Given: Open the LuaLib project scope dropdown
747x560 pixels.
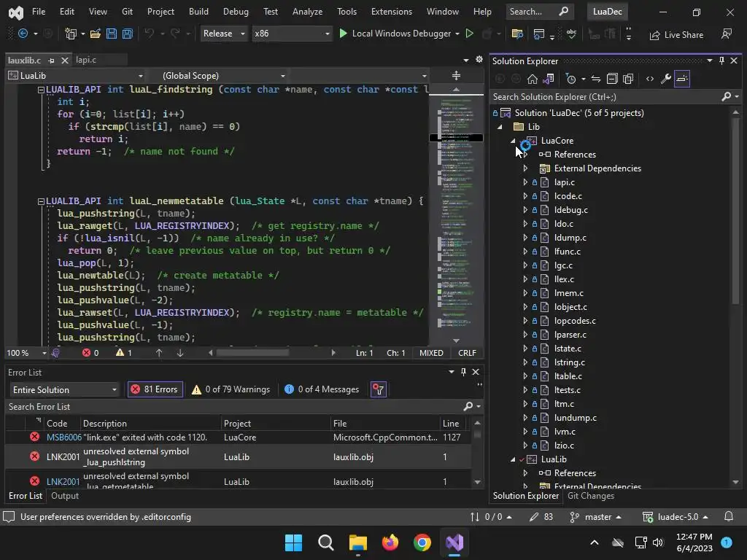Looking at the screenshot, I should pyautogui.click(x=76, y=76).
